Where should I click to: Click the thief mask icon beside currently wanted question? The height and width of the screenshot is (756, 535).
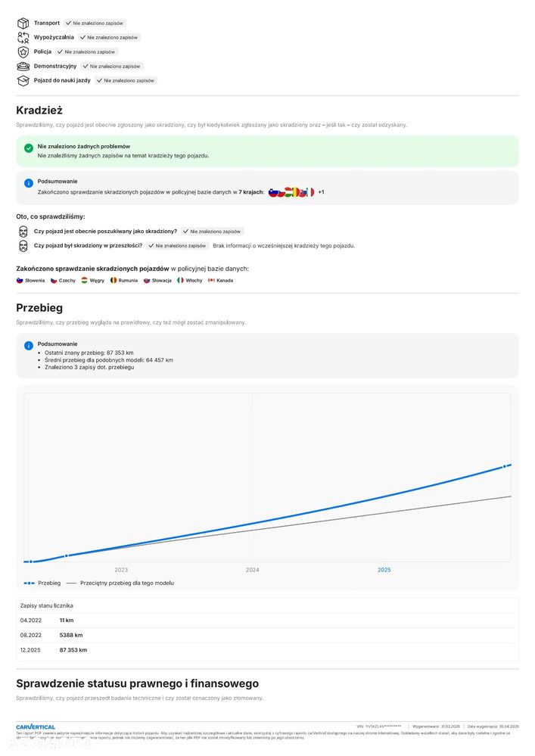click(23, 232)
